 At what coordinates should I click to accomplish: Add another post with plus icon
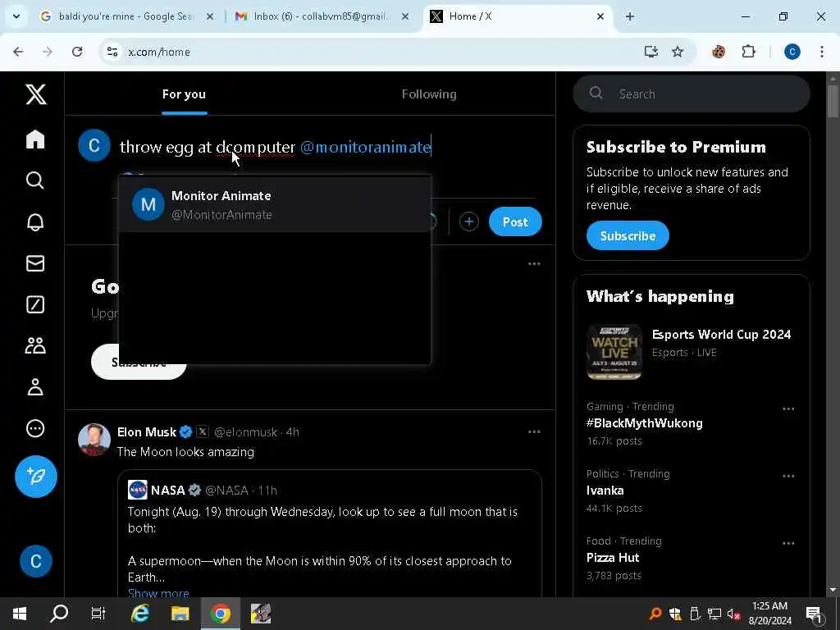pyautogui.click(x=468, y=221)
